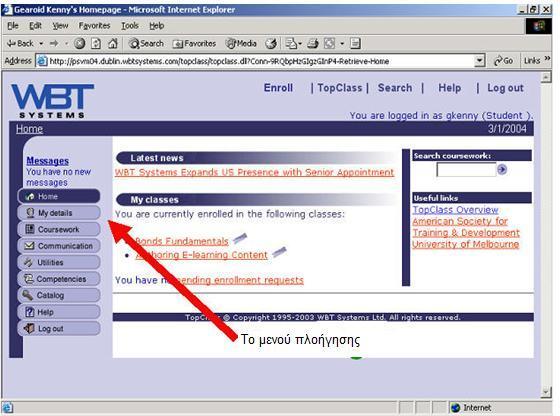Select Coursework in the navigation menu
Image resolution: width=560 pixels, height=416 pixels.
(59, 229)
